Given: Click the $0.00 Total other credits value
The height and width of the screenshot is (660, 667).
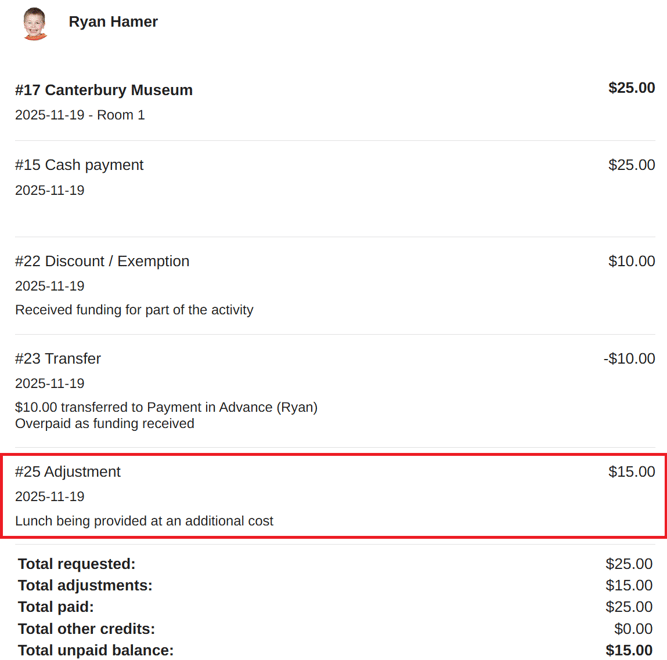Looking at the screenshot, I should click(x=633, y=628).
